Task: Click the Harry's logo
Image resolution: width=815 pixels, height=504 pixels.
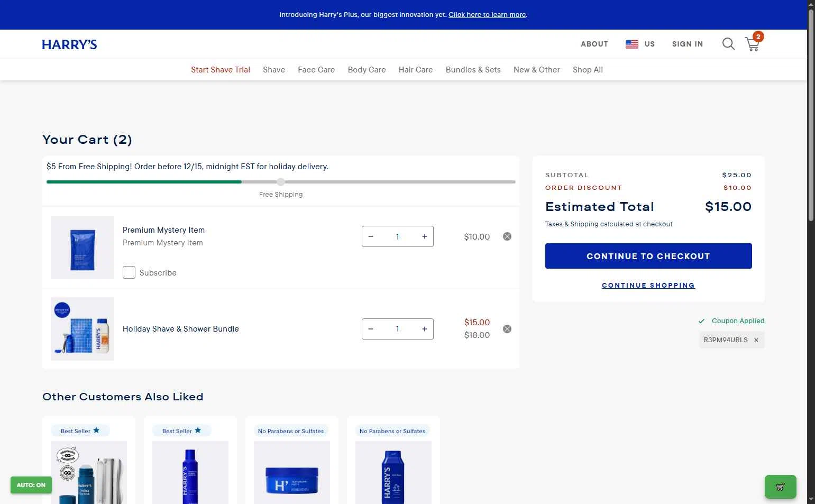Action: pyautogui.click(x=69, y=44)
